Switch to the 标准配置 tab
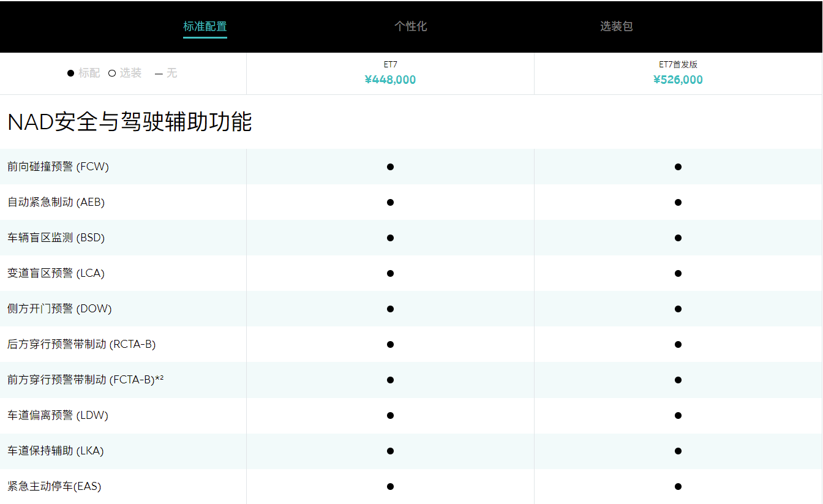The height and width of the screenshot is (504, 823). (205, 26)
